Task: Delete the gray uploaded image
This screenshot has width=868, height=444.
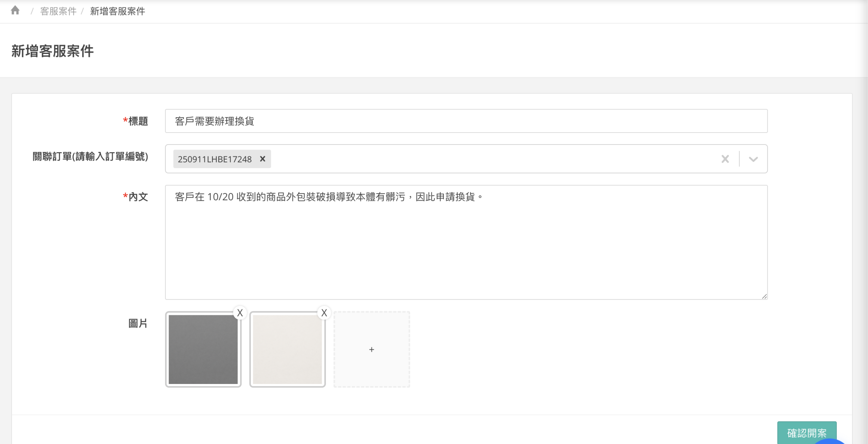Action: tap(240, 313)
